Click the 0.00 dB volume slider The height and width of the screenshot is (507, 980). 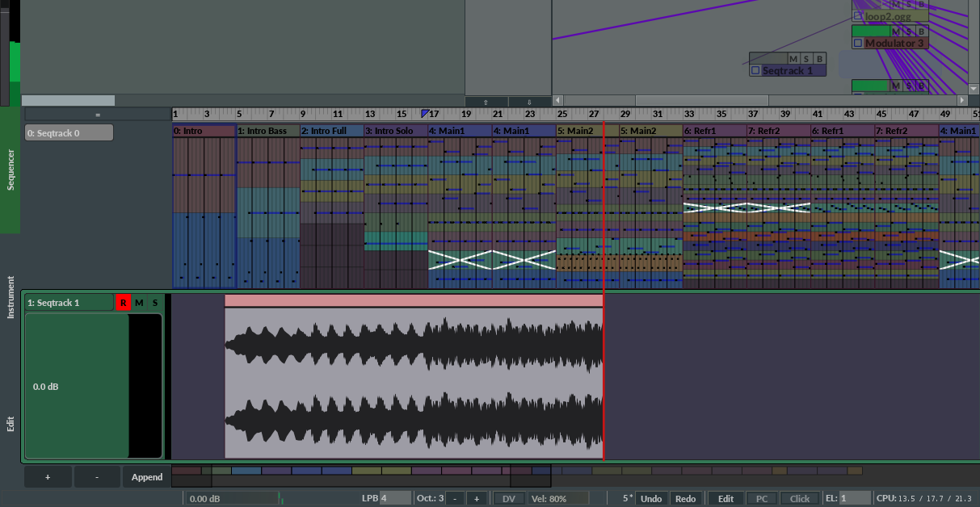[231, 499]
